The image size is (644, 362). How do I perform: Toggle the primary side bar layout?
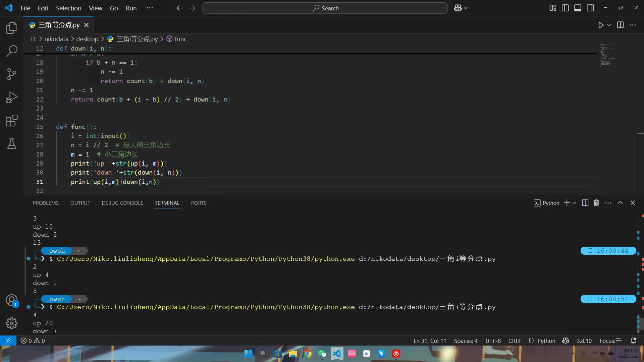point(565,8)
